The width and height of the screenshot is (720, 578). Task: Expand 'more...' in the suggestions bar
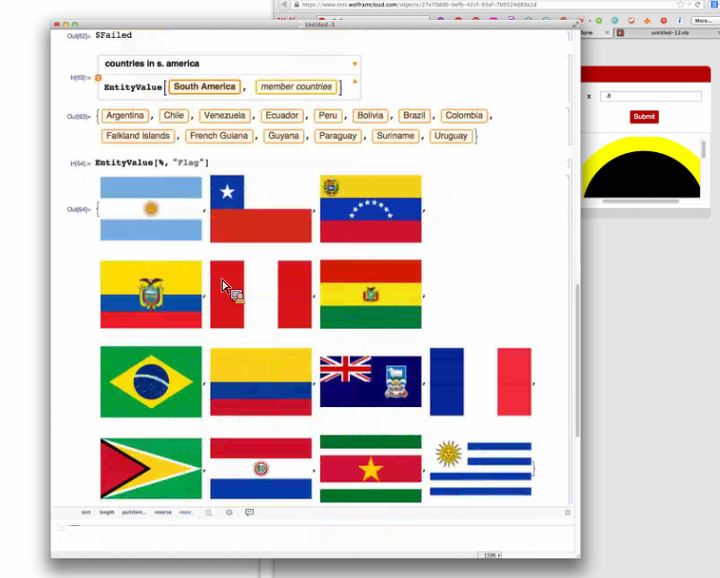(x=185, y=512)
